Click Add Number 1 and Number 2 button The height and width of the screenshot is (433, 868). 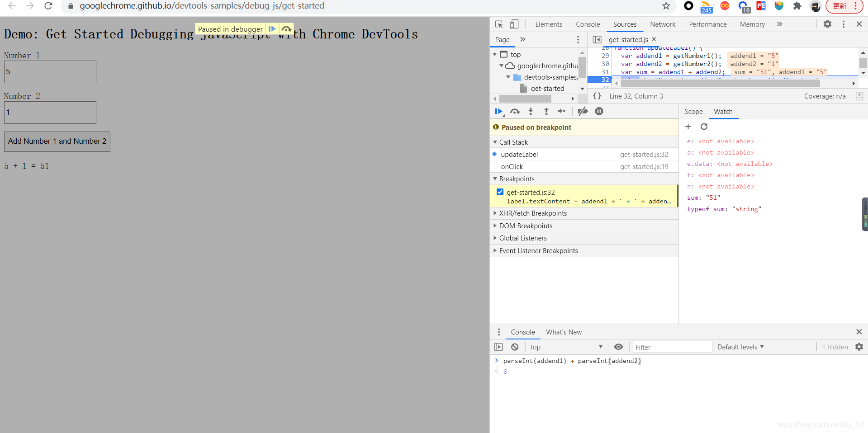57,141
